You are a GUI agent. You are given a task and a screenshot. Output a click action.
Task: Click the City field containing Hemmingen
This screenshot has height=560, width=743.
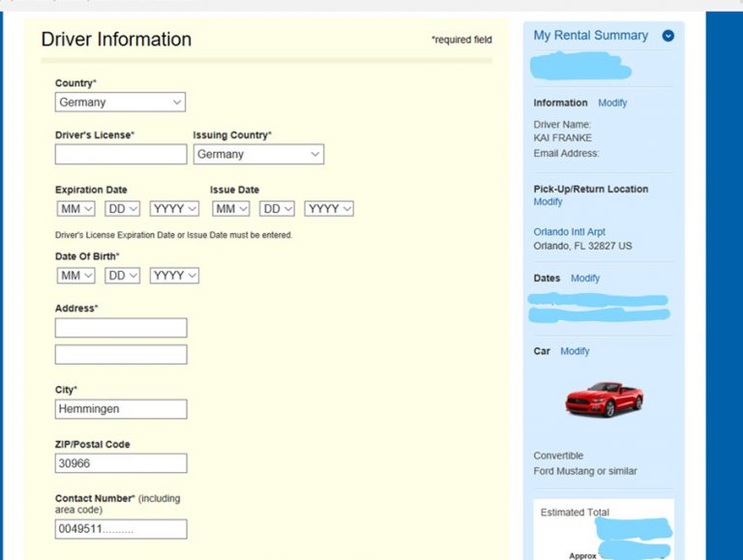coord(121,409)
